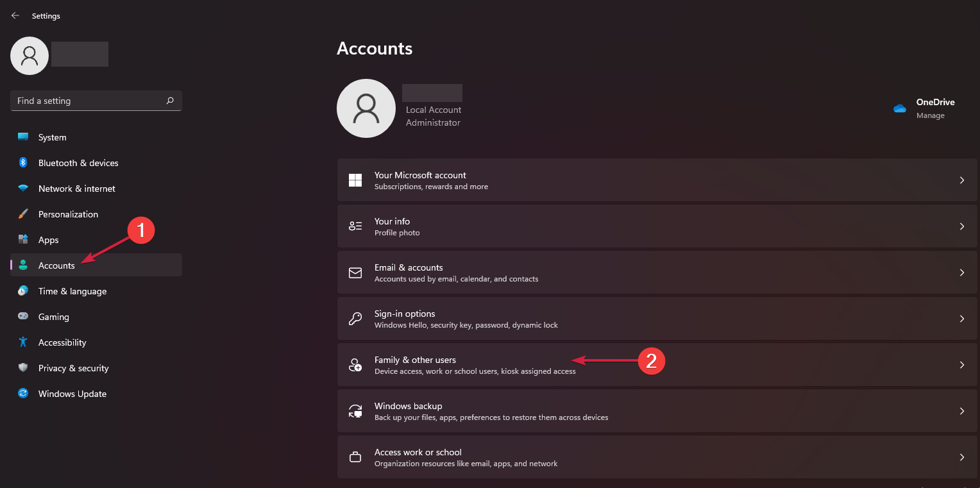980x488 pixels.
Task: Click the Personalization paintbrush icon
Action: click(23, 214)
